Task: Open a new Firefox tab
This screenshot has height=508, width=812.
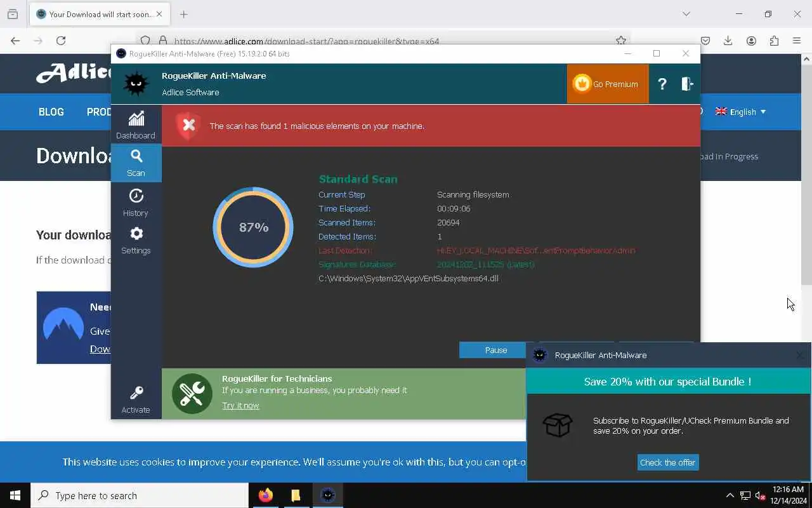Action: [x=183, y=14]
